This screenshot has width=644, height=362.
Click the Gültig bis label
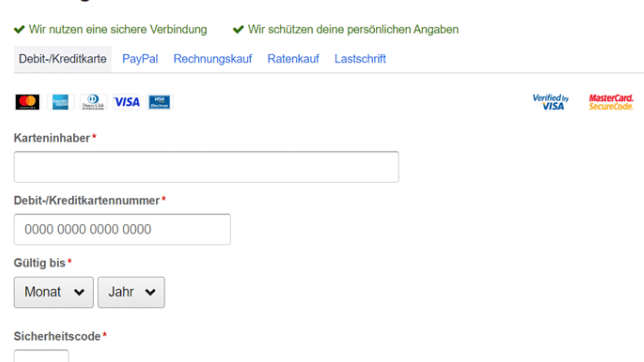(x=40, y=263)
